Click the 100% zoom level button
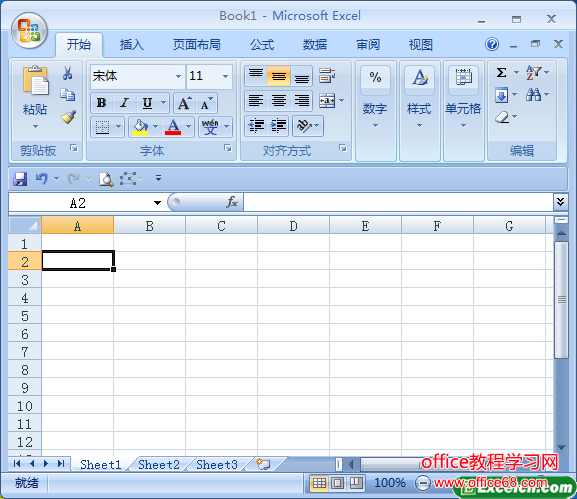 [x=390, y=483]
